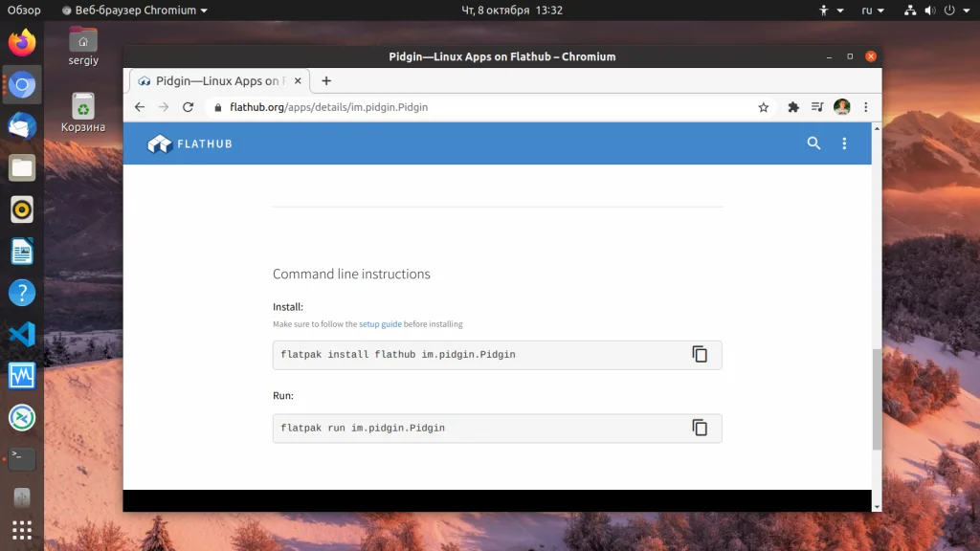Open the system status menu
Screen dimensions: 980x551
coord(936,10)
